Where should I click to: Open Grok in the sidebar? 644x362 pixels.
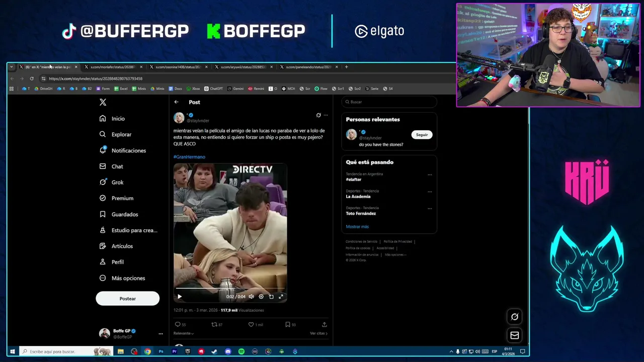[111, 182]
